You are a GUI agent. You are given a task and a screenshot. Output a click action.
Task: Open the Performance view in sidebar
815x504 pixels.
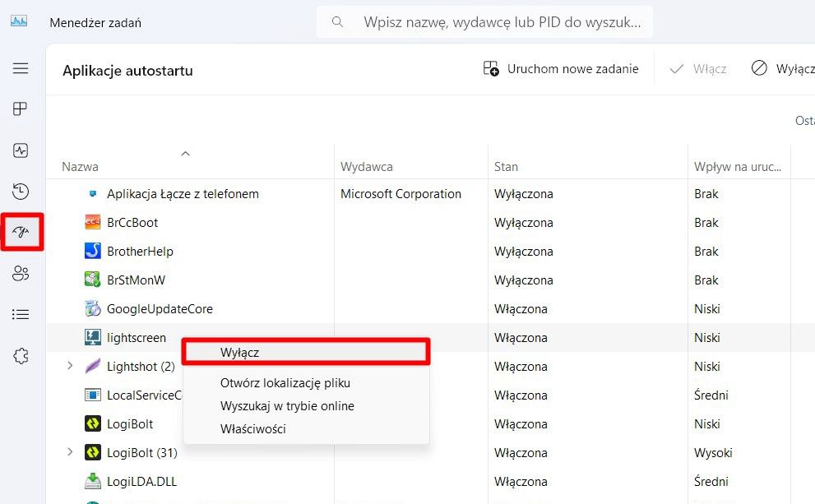[21, 150]
